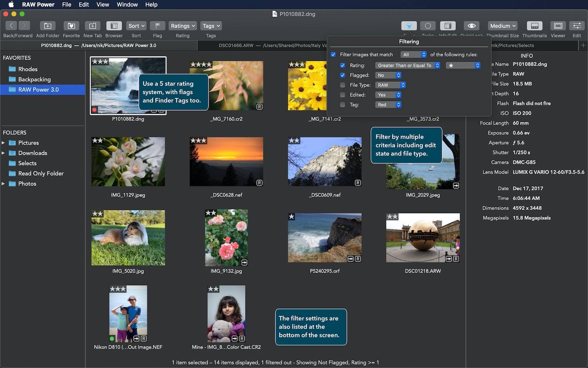Open the Sort dropdown
This screenshot has height=368, width=588.
pos(136,26)
